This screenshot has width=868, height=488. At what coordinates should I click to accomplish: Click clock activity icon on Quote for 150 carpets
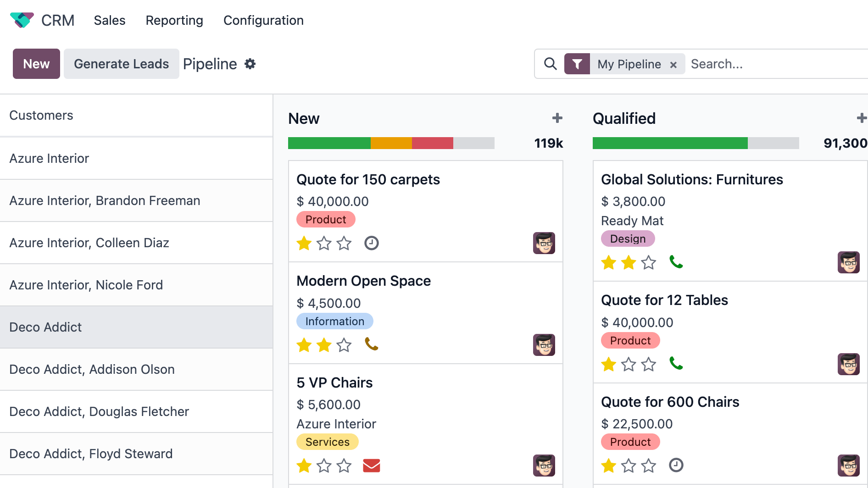[x=371, y=243]
